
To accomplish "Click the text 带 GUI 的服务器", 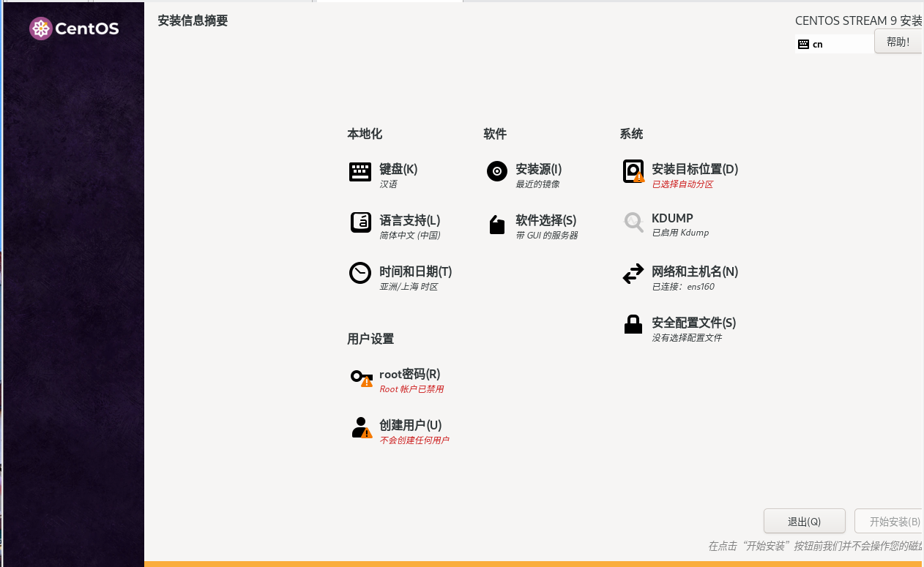I will [x=547, y=236].
